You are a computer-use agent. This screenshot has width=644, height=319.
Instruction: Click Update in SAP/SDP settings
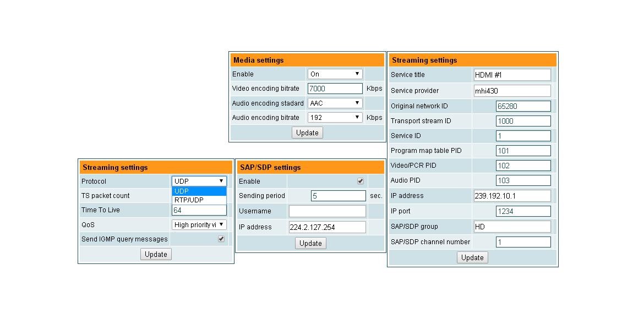310,243
